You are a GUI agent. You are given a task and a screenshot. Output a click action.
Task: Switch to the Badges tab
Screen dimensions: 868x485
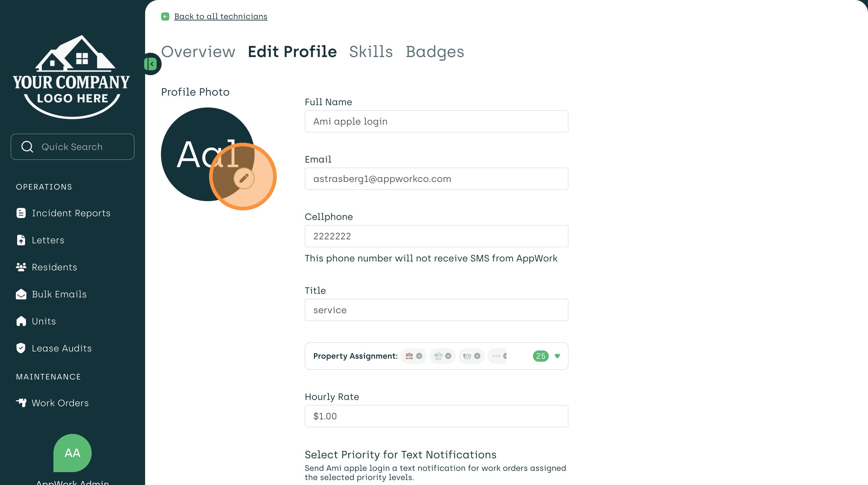(x=435, y=51)
